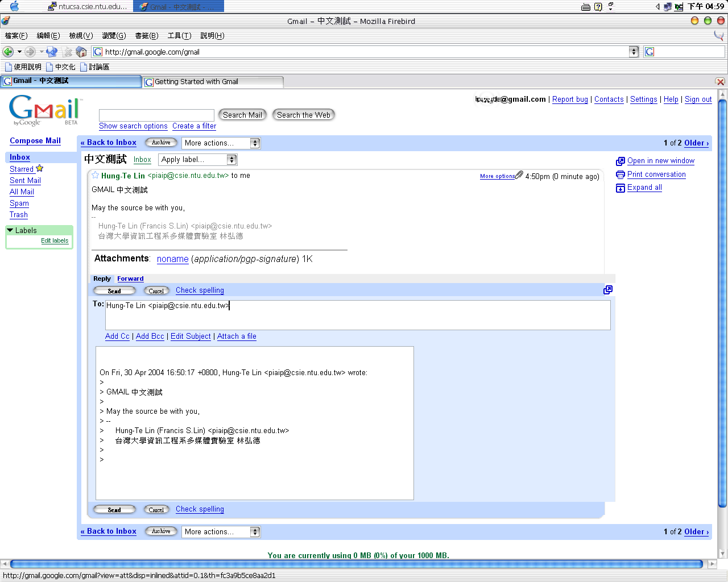
Task: Open the Sent Mail folder
Action: pyautogui.click(x=25, y=181)
